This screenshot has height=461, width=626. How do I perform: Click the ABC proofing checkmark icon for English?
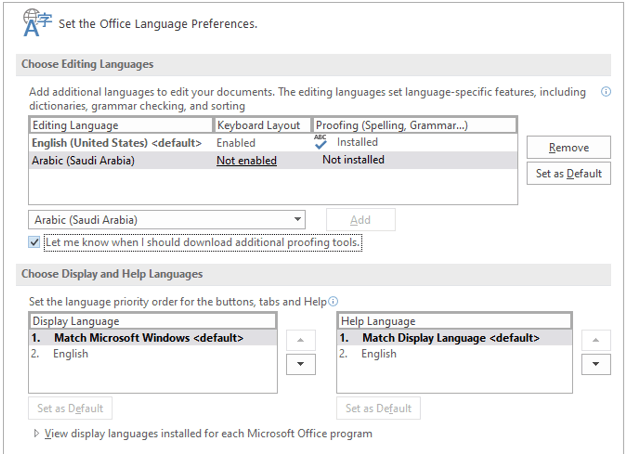pos(320,142)
